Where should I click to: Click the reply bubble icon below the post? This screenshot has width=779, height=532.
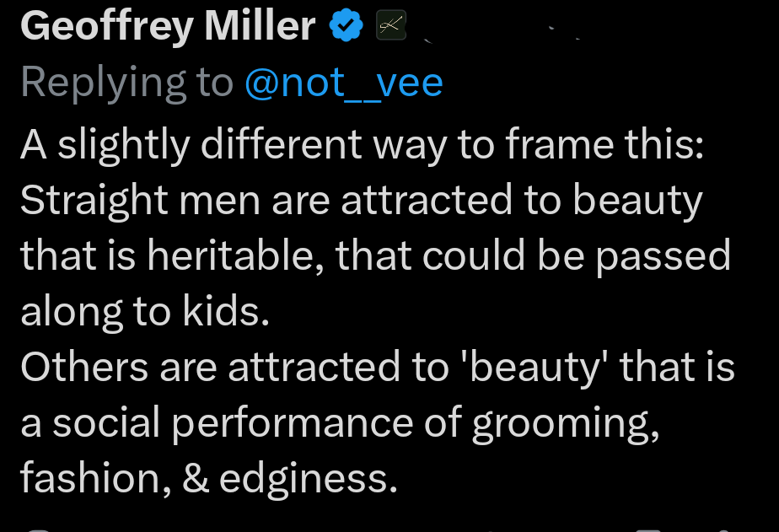tap(38, 529)
